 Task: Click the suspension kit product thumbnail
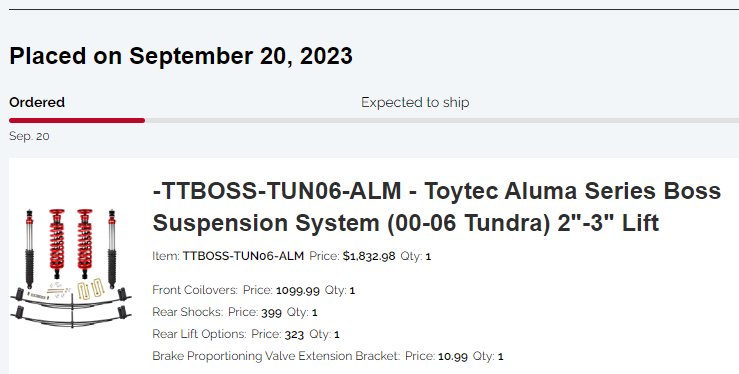pyautogui.click(x=71, y=268)
